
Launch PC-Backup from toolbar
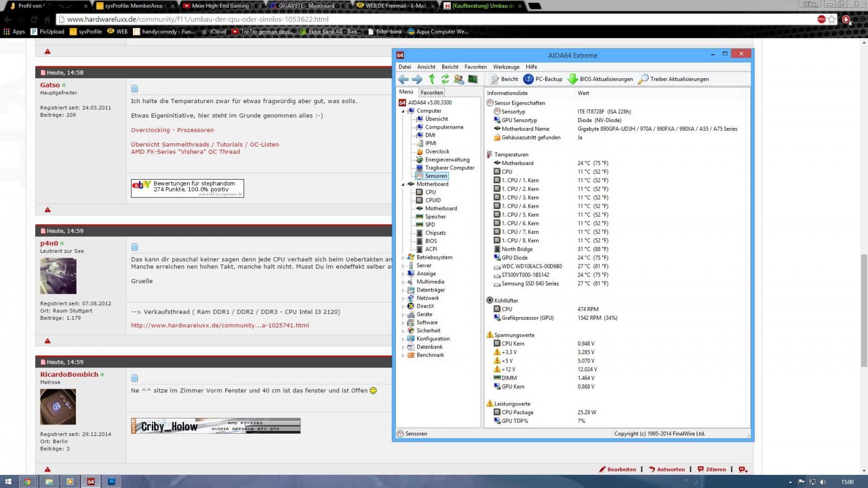(x=543, y=79)
